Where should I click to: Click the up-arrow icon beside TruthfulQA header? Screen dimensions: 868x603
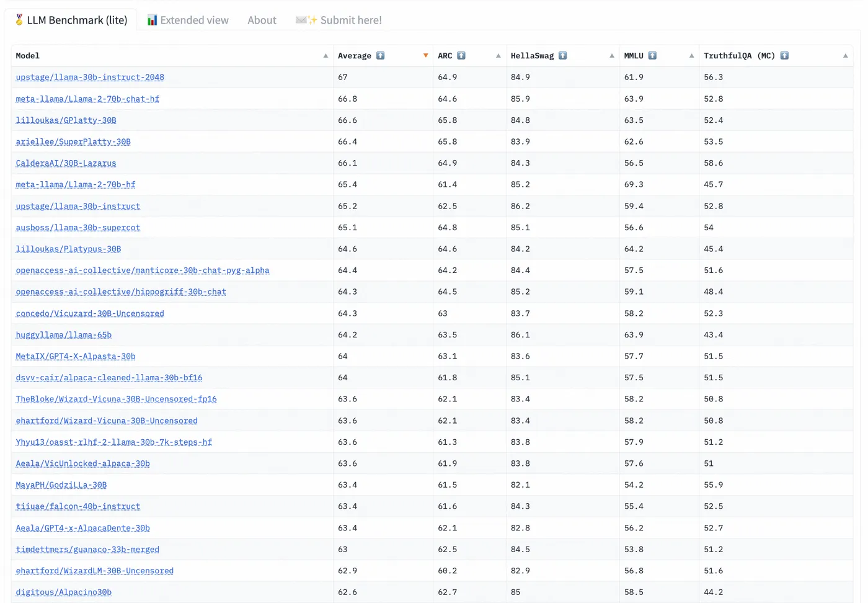click(784, 56)
